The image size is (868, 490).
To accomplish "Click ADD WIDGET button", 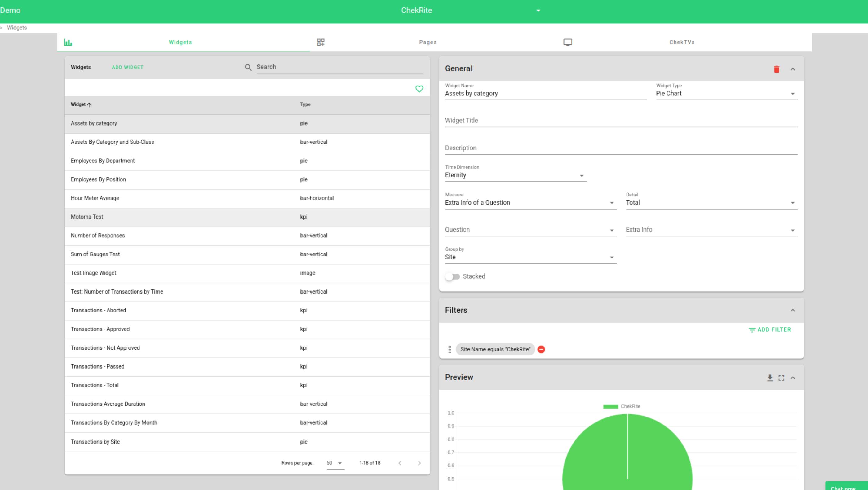I will tap(127, 67).
